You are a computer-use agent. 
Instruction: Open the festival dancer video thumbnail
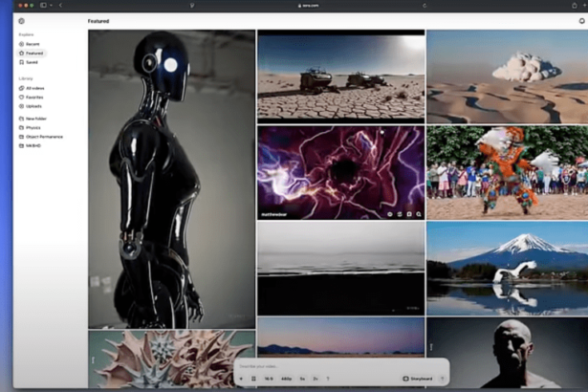pyautogui.click(x=507, y=172)
